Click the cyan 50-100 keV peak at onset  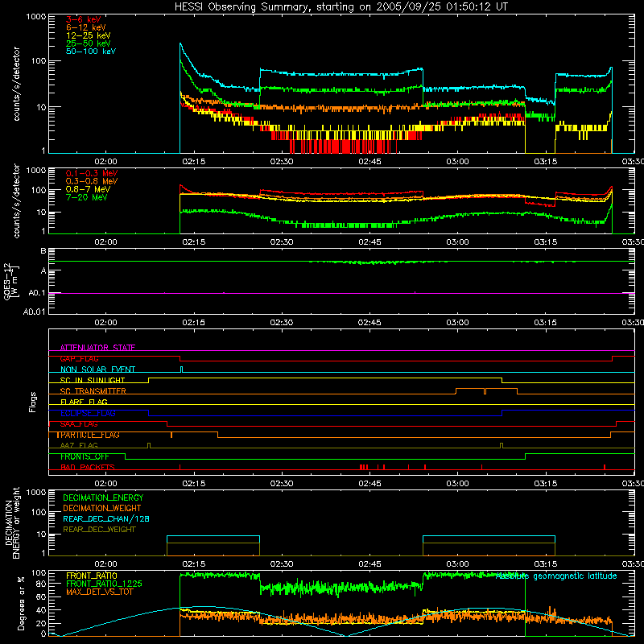click(180, 43)
